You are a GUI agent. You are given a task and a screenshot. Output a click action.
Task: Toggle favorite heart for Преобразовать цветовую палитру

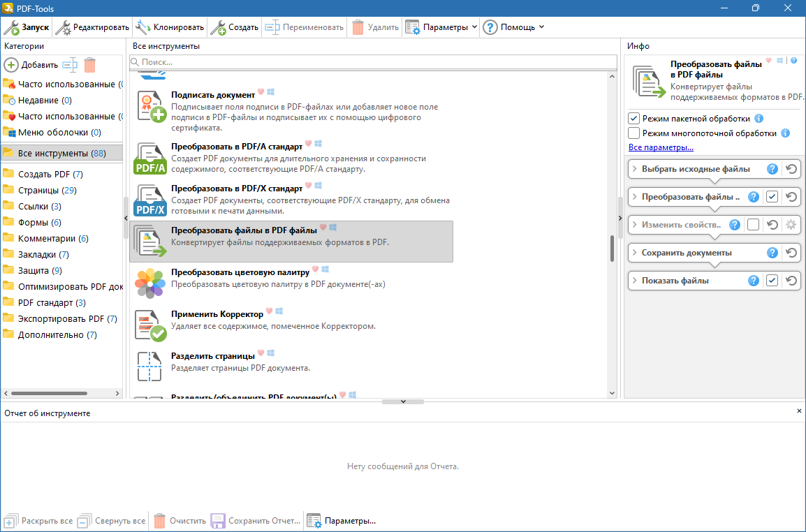(x=315, y=269)
